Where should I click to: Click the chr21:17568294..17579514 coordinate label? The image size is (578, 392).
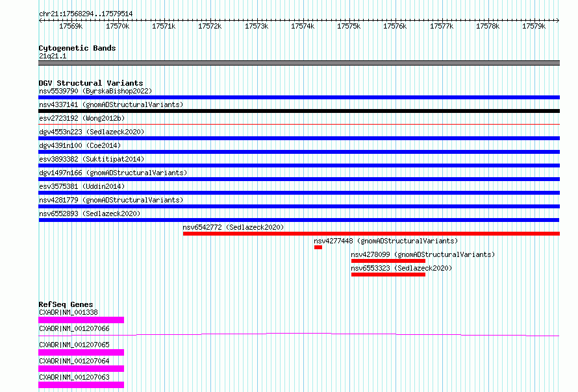click(x=86, y=14)
